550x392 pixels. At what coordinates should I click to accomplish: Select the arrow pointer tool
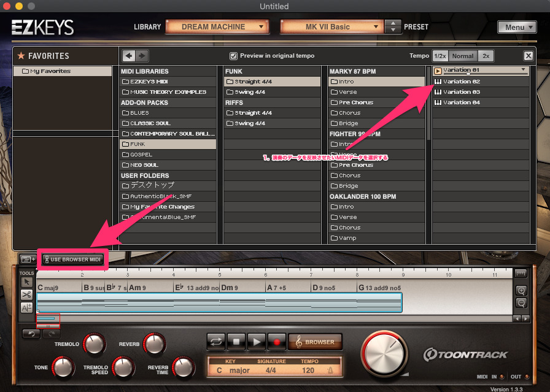(x=27, y=282)
